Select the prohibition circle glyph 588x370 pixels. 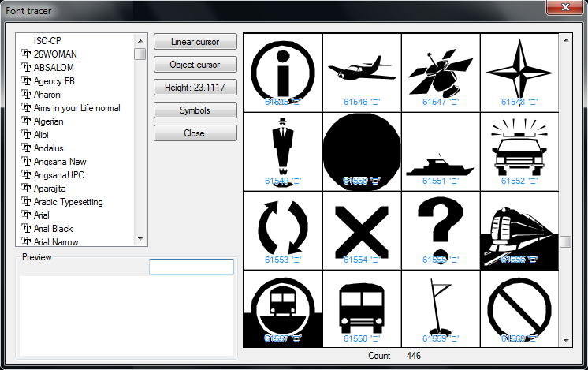tap(519, 306)
